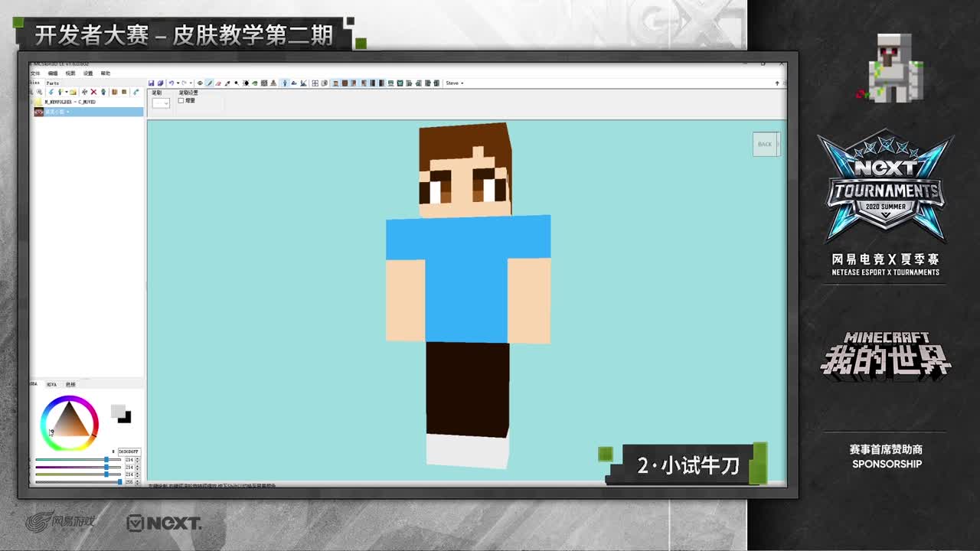Select the Eraser tool
This screenshot has height=551, width=980.
218,83
